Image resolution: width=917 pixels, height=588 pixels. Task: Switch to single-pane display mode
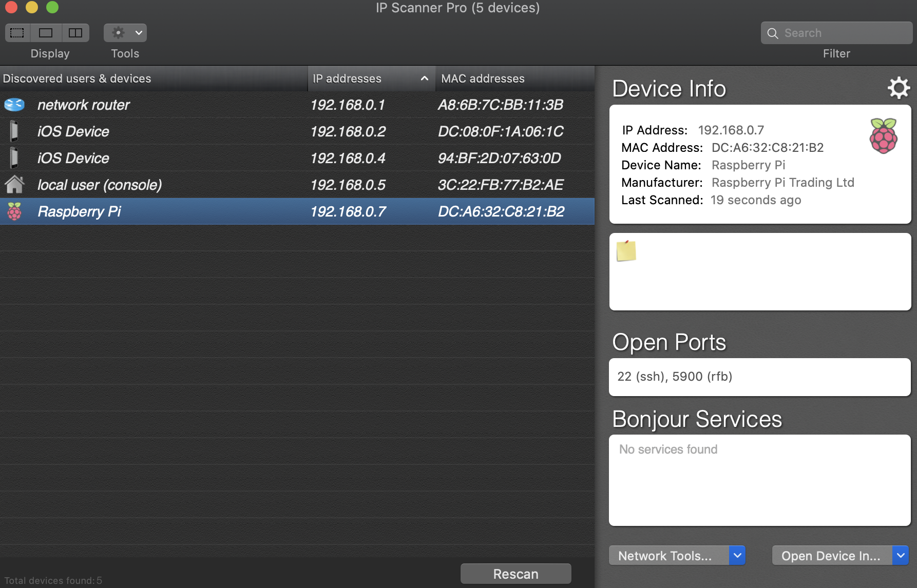click(46, 33)
